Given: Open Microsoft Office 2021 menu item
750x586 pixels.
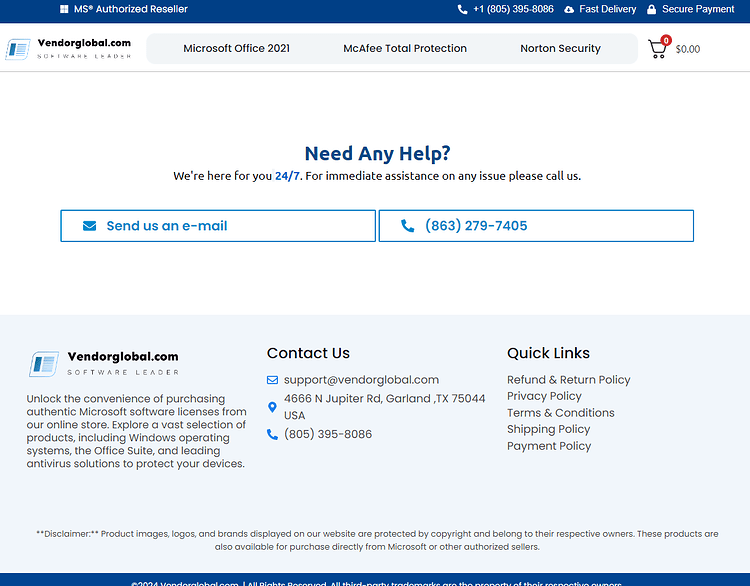Looking at the screenshot, I should [236, 48].
